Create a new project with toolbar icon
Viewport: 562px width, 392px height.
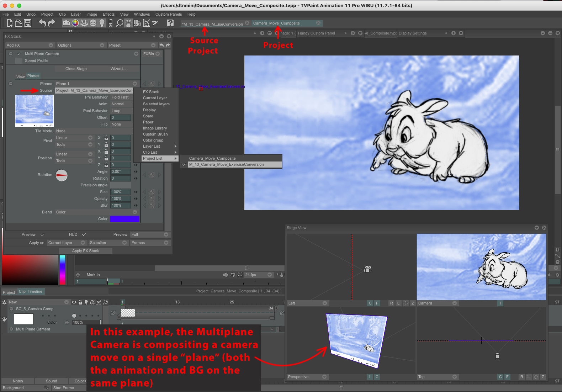[x=10, y=23]
